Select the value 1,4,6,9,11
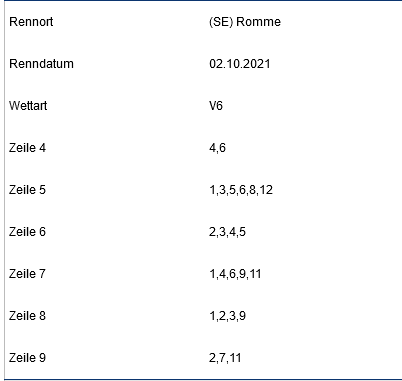402x381 pixels. point(235,274)
